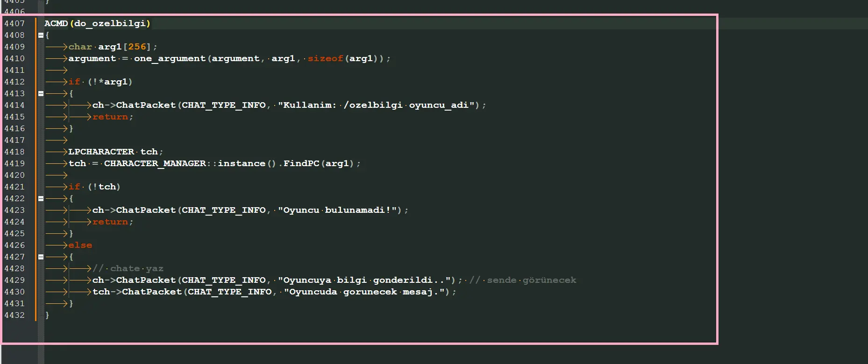Click the "Kullanim: /ozelbilgi oyuncu_adi" string
868x364 pixels.
(376, 105)
